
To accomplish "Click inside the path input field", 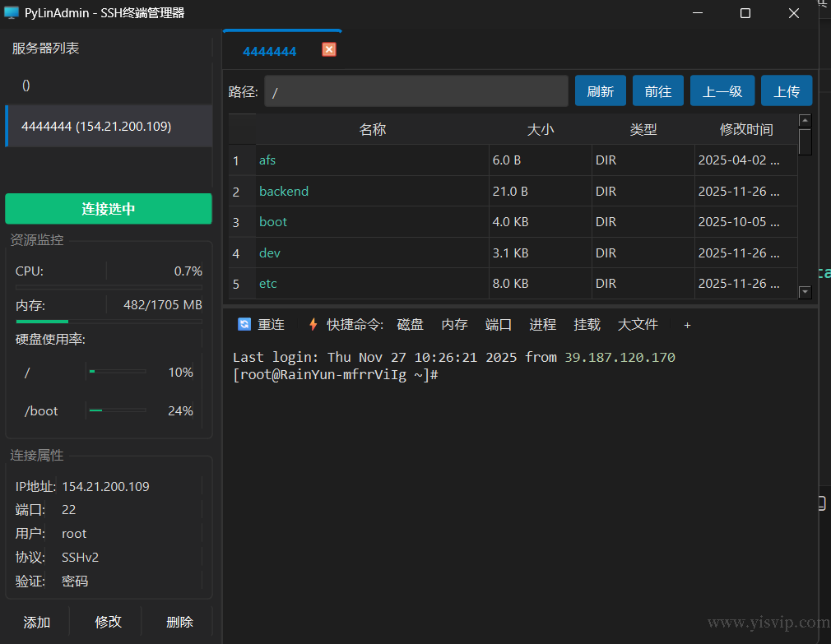I will (x=415, y=90).
